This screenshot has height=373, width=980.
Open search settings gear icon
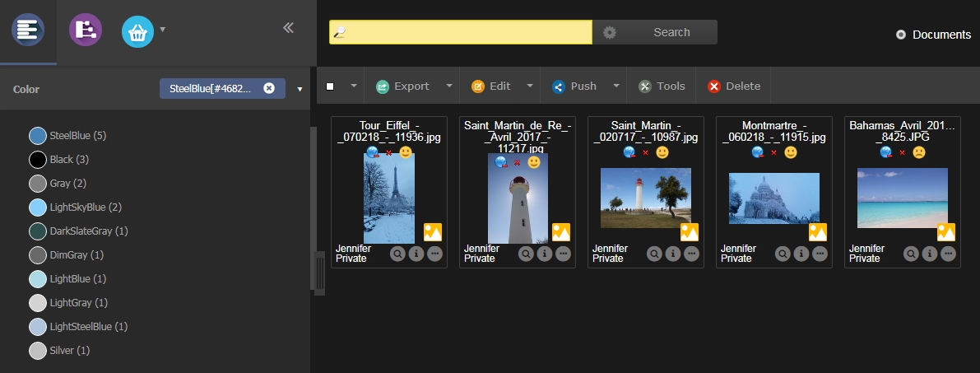pyautogui.click(x=610, y=32)
